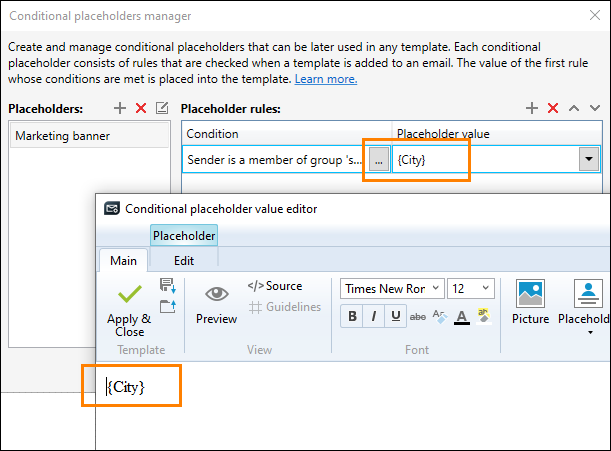Viewport: 611px width, 451px height.
Task: Click the Picture insert icon
Action: [x=530, y=294]
